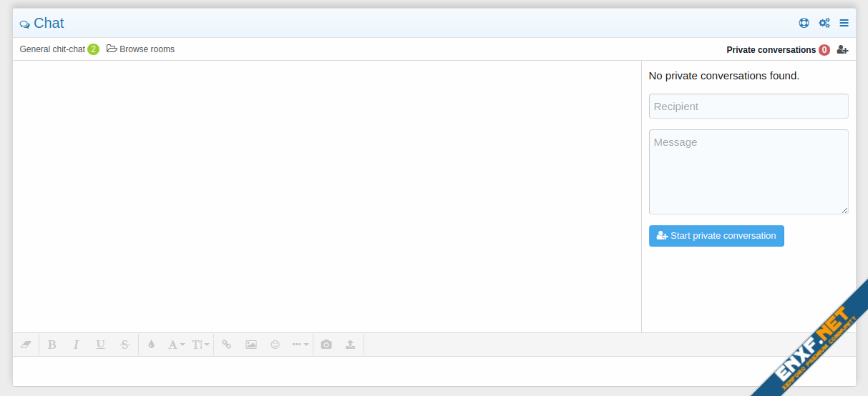Click the Start private conversation button
The width and height of the screenshot is (868, 396).
pos(716,236)
